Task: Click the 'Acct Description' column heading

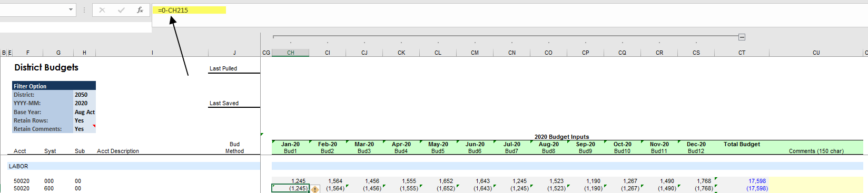Action: click(x=118, y=151)
